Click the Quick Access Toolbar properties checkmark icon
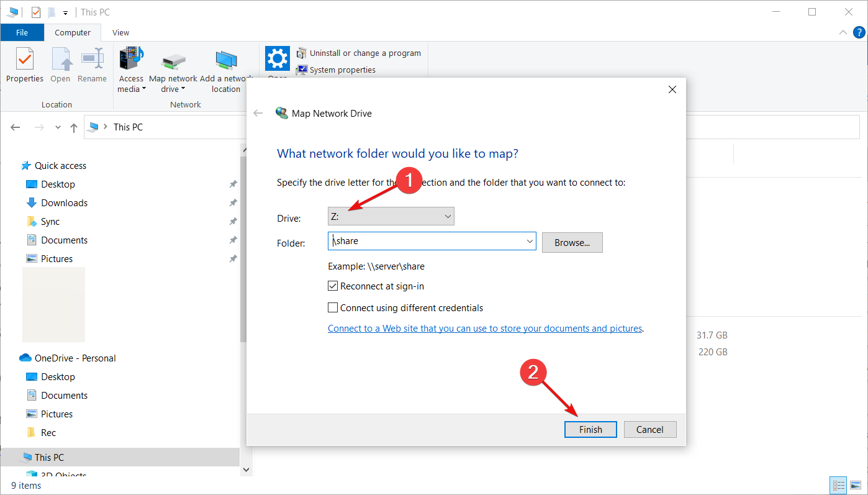 pos(36,12)
